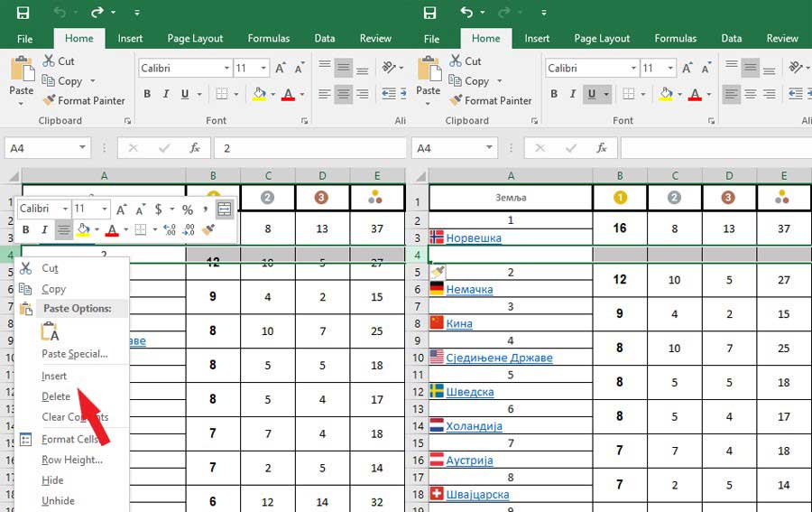The width and height of the screenshot is (812, 512).
Task: Confirm entry checkmark in right formula bar
Action: pyautogui.click(x=571, y=148)
